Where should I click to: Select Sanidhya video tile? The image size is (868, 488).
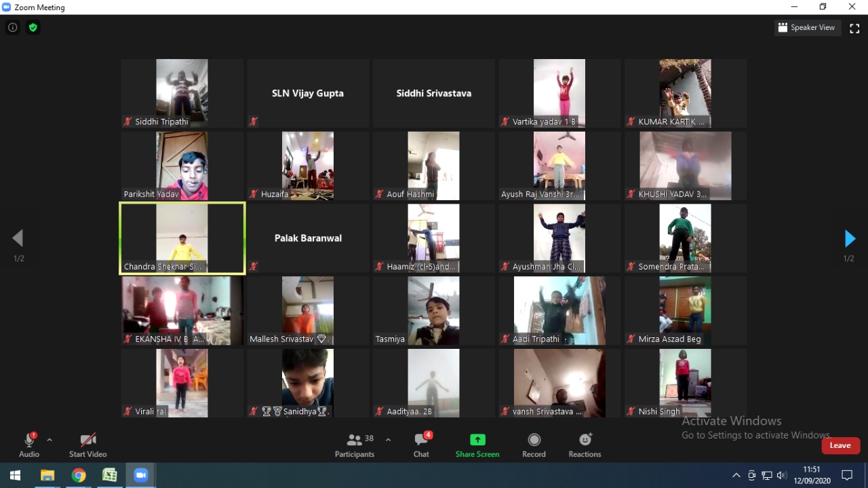(308, 383)
